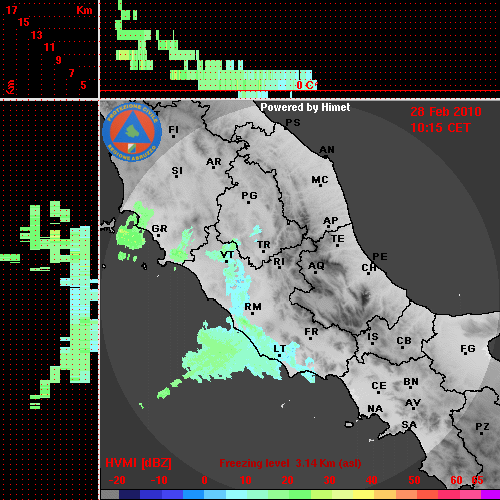Click the green radar echo west of GR
This screenshot has width=500, height=500.
pyautogui.click(x=130, y=235)
